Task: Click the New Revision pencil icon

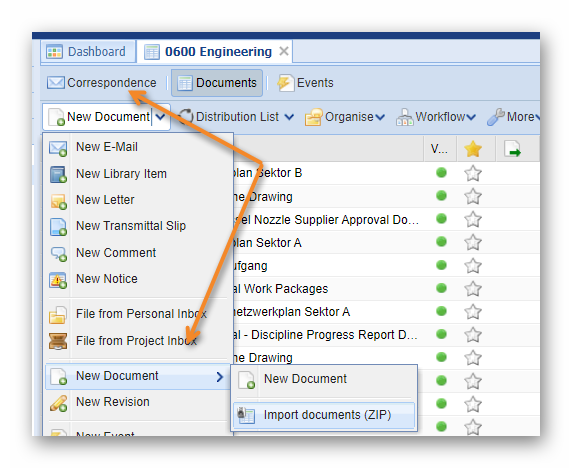Action: [x=58, y=403]
